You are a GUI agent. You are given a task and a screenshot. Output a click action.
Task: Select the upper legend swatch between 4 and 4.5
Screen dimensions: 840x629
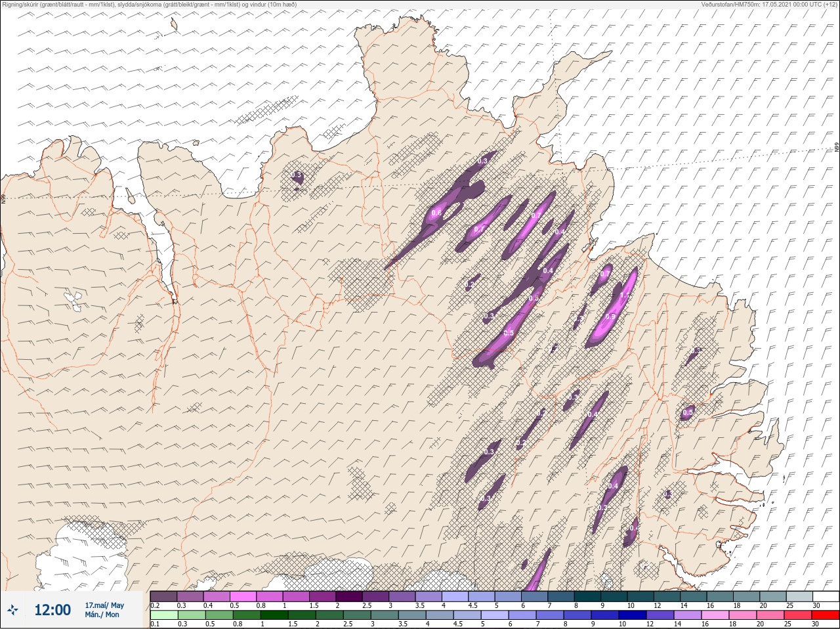(455, 596)
